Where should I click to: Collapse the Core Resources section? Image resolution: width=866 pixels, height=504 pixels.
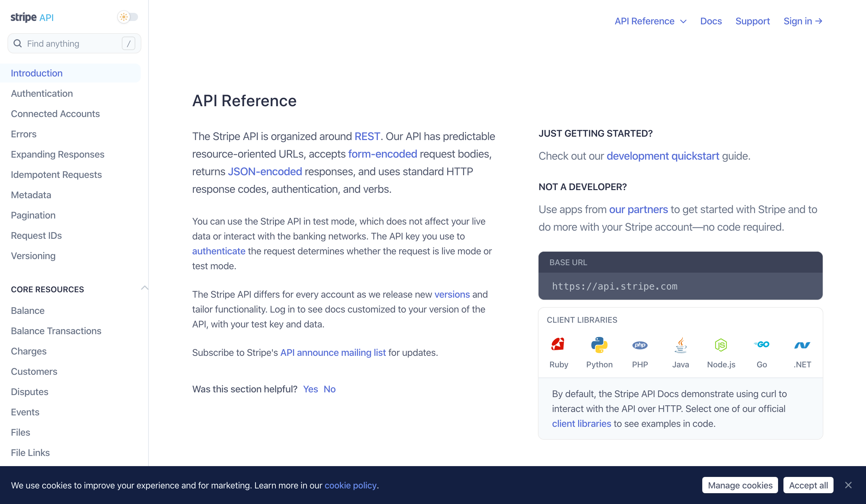pyautogui.click(x=144, y=288)
